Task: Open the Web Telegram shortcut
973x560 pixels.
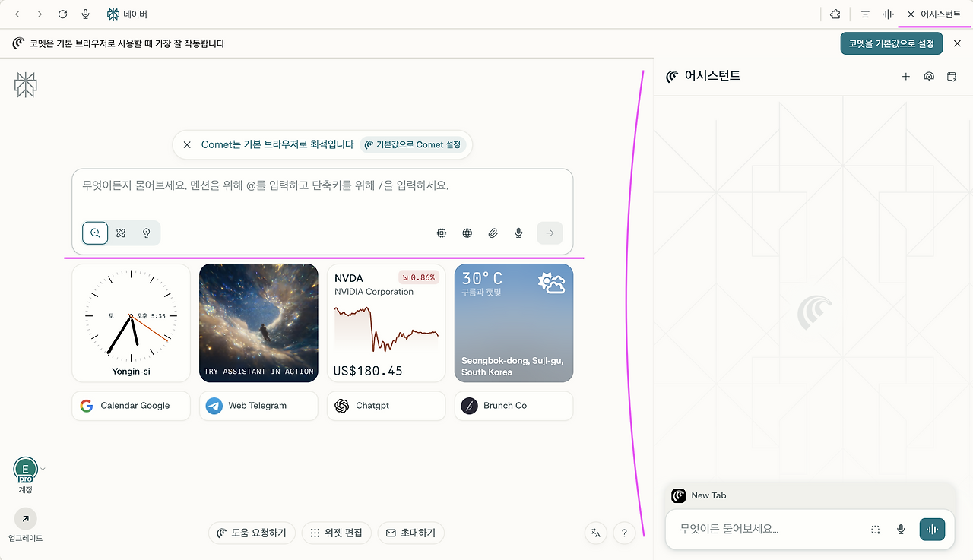Action: pos(258,406)
